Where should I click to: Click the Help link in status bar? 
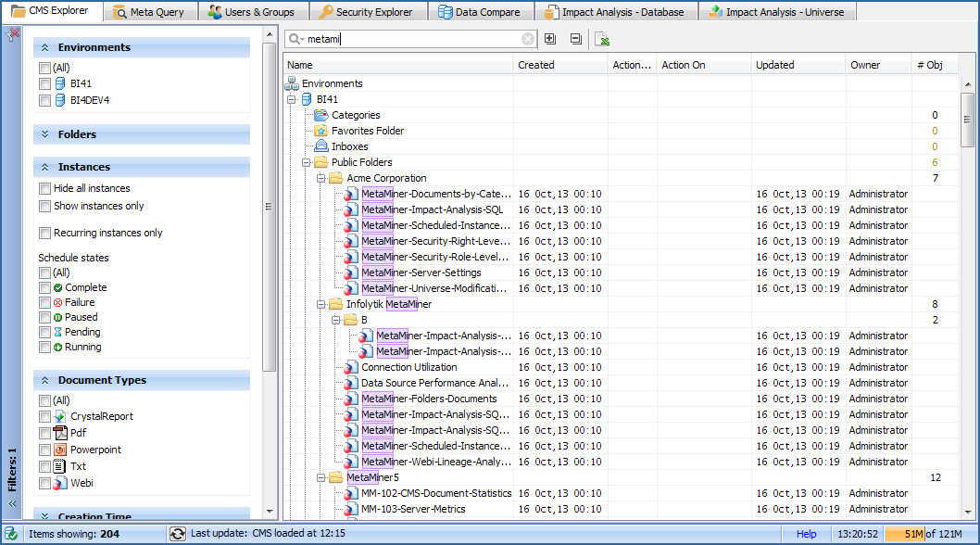tap(807, 534)
